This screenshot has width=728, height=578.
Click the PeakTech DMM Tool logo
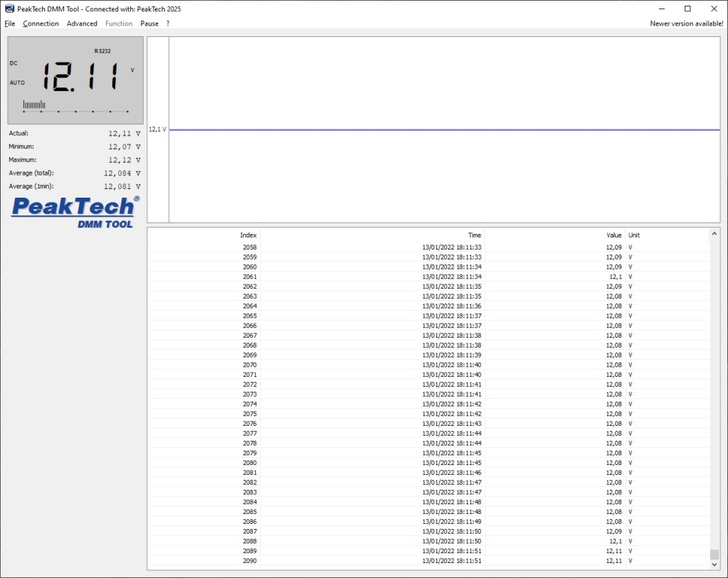[75, 212]
